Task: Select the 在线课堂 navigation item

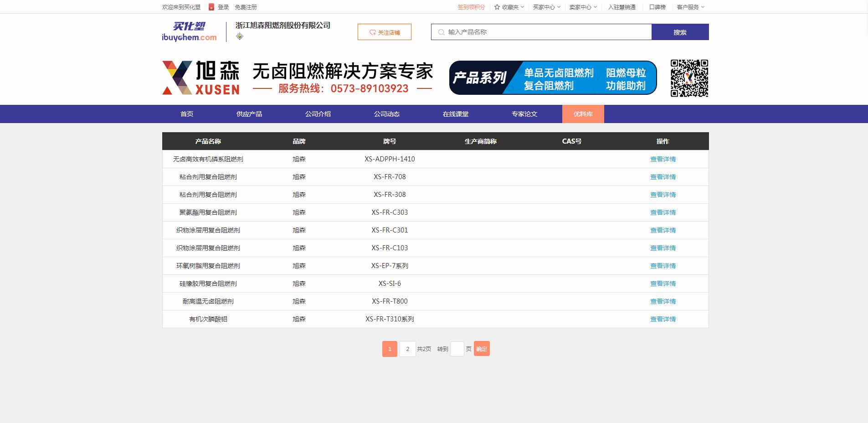Action: click(x=455, y=114)
